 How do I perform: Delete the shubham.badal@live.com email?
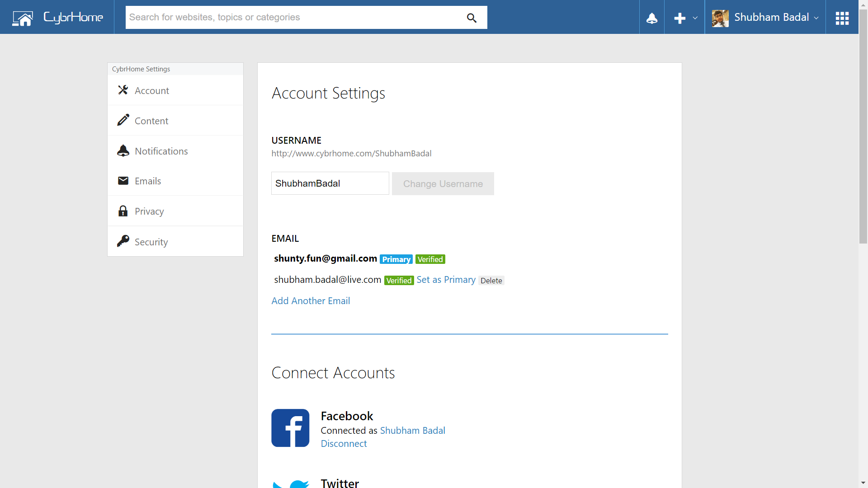[x=491, y=281]
